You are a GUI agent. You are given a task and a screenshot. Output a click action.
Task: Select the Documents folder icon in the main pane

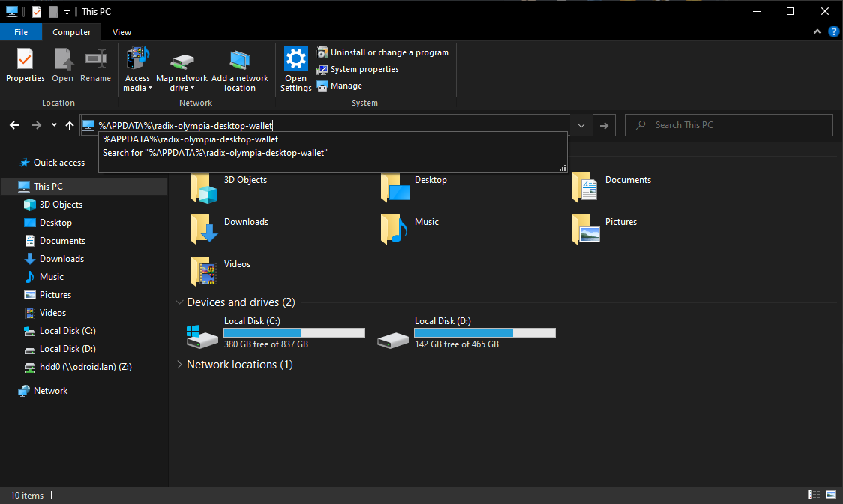pyautogui.click(x=584, y=187)
